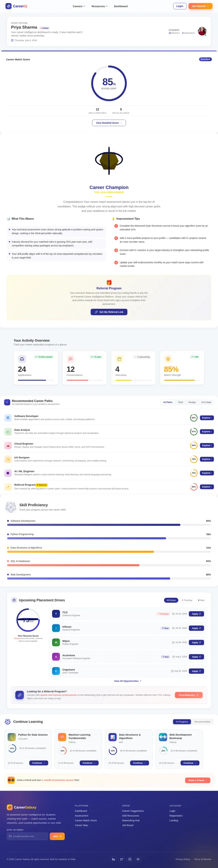Select the All Paths filter tab
The image size is (218, 868).
(168, 402)
